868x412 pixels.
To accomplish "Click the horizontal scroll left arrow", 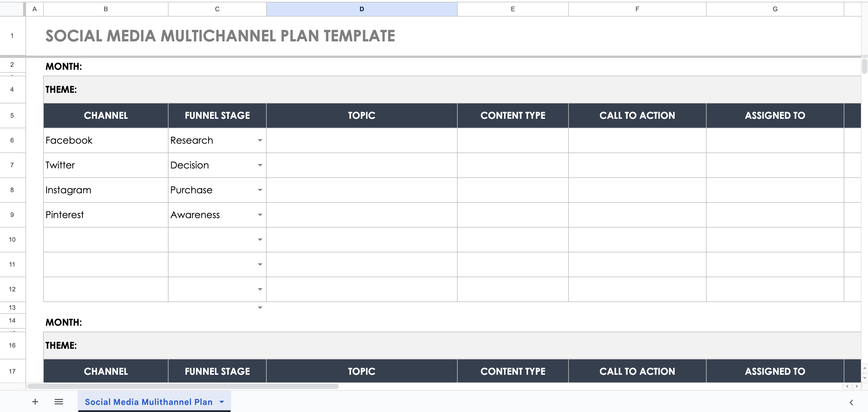I will [847, 386].
